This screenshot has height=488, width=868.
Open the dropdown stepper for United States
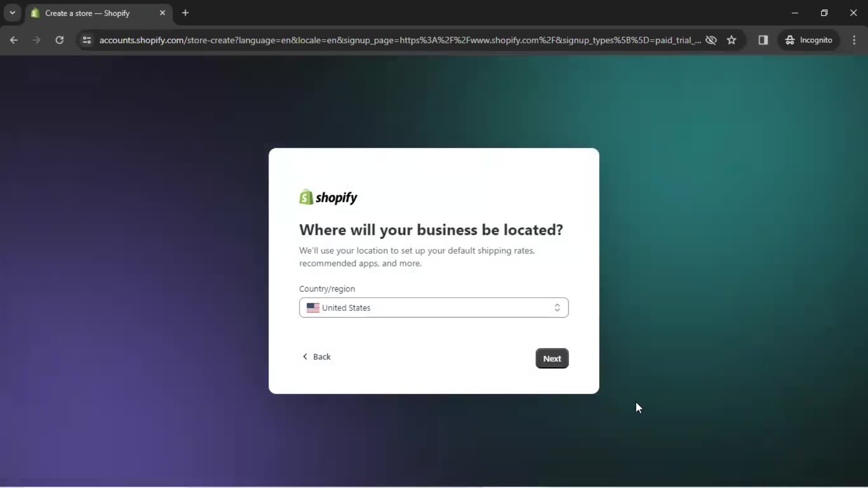coord(557,307)
